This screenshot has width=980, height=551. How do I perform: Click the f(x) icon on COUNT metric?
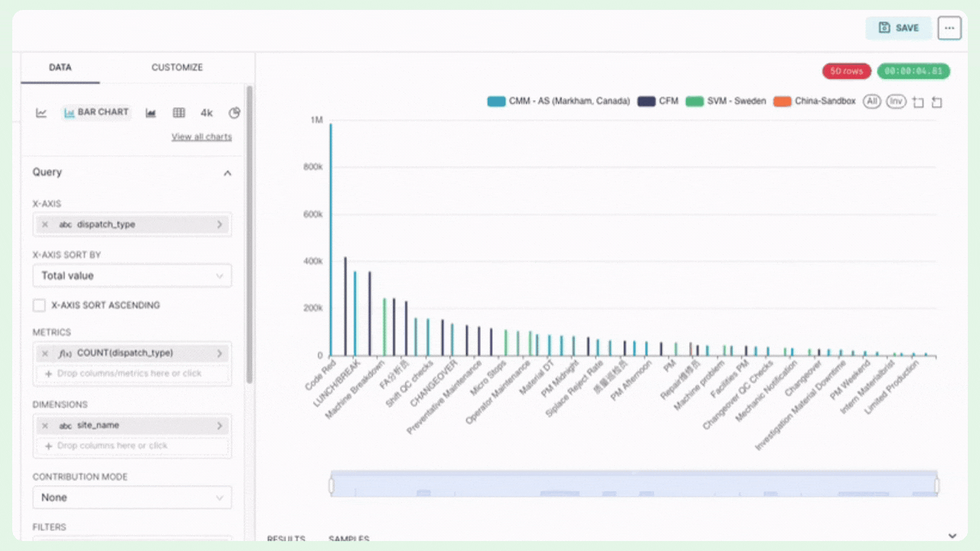(x=65, y=354)
